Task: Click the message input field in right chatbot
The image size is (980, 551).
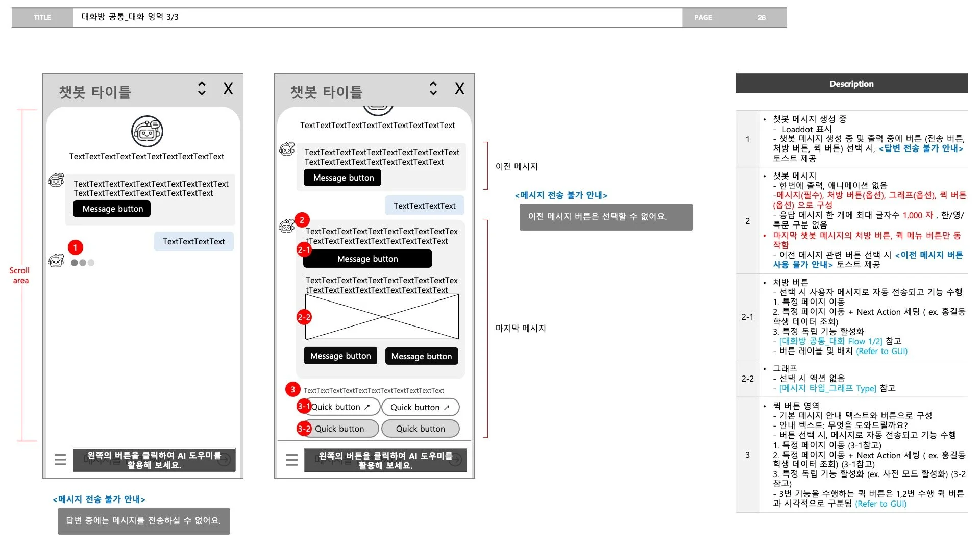Action: click(385, 460)
